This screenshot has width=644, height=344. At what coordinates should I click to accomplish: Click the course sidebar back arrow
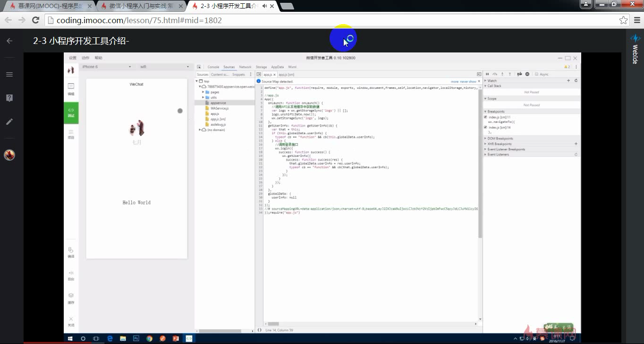(9, 41)
